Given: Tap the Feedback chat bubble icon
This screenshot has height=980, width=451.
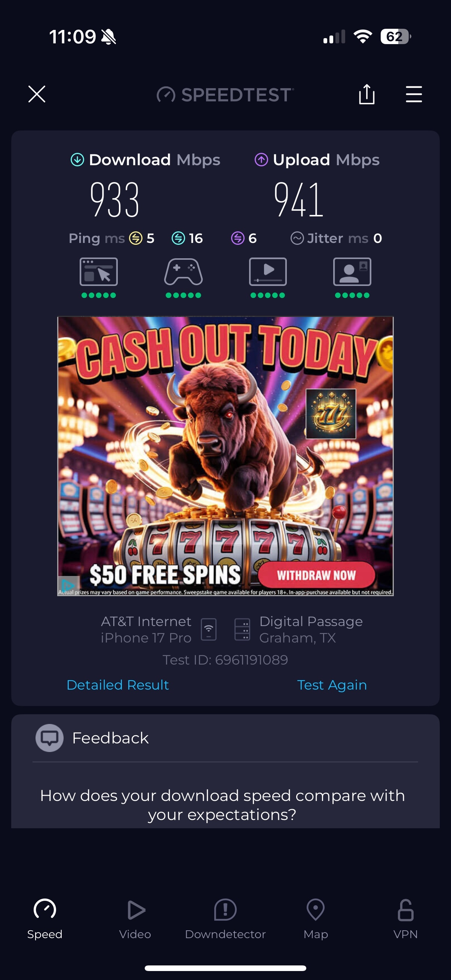Looking at the screenshot, I should [x=49, y=738].
